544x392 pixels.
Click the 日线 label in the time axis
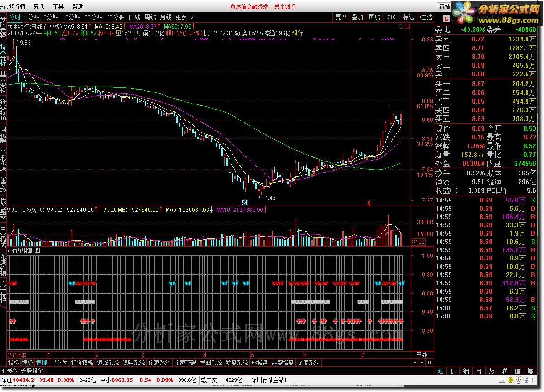coord(422,355)
